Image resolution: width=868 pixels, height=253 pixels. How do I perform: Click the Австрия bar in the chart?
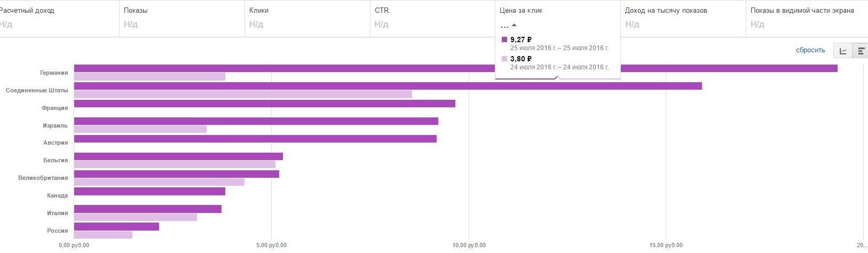255,139
